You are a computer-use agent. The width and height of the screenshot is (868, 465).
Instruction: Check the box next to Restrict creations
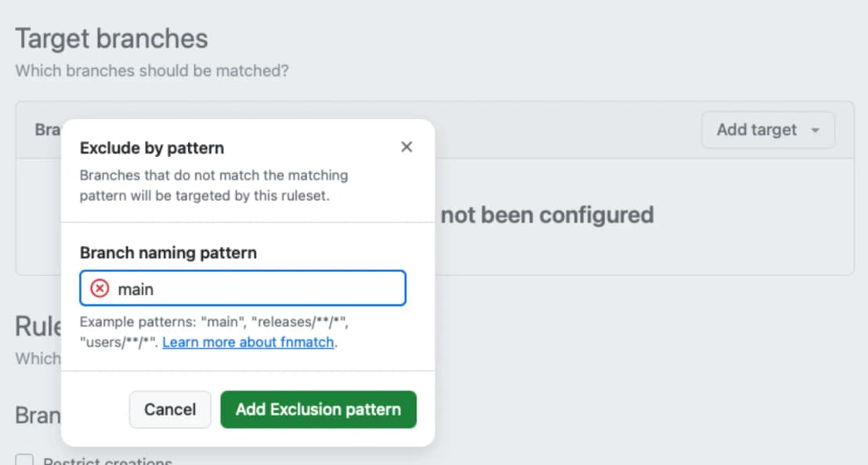pos(24,460)
